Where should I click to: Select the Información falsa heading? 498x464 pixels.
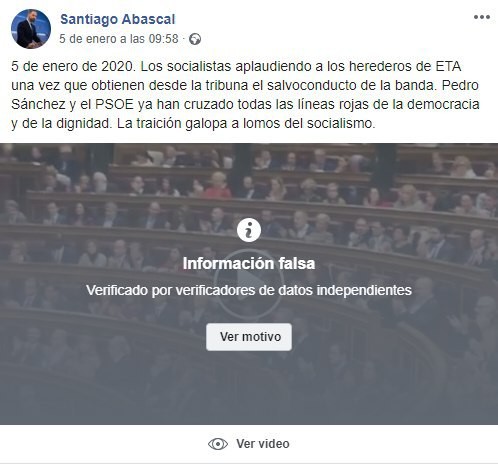pyautogui.click(x=249, y=263)
